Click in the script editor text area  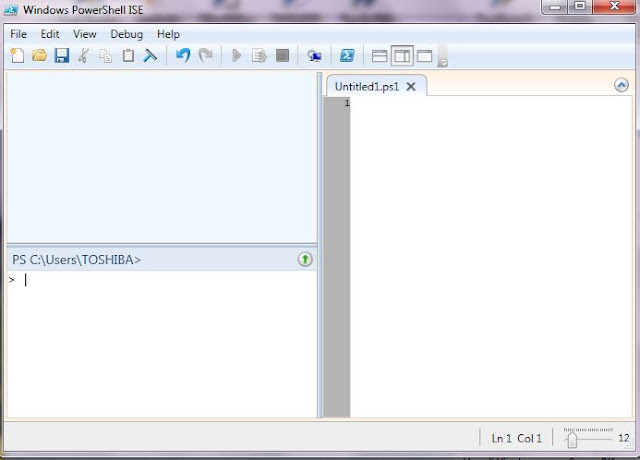click(491, 257)
